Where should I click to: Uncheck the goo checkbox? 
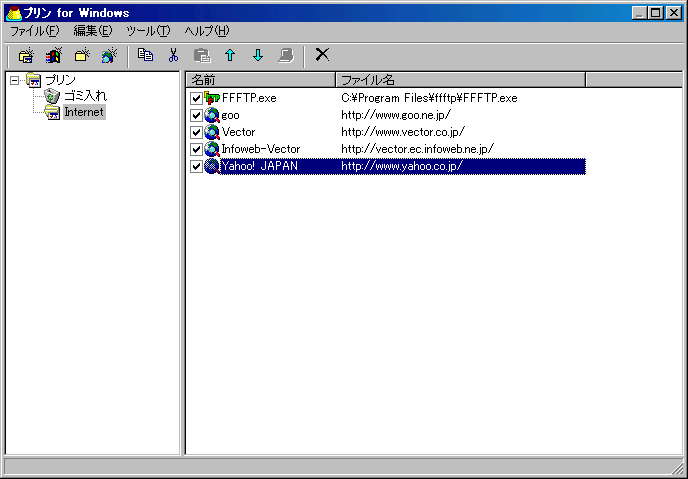coord(196,115)
